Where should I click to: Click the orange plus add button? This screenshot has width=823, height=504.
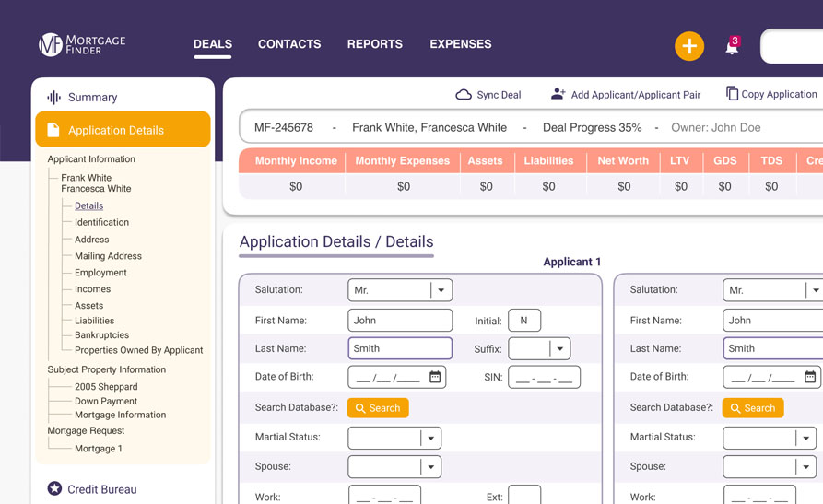(x=689, y=46)
